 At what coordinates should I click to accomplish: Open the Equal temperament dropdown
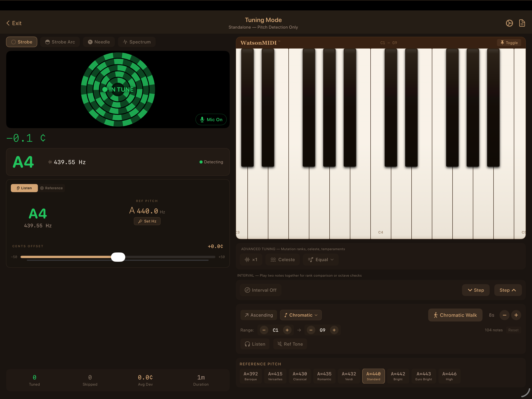tap(321, 259)
